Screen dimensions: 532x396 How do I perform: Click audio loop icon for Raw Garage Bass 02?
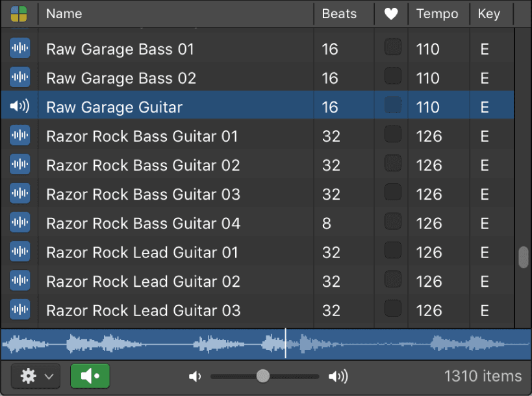19,77
